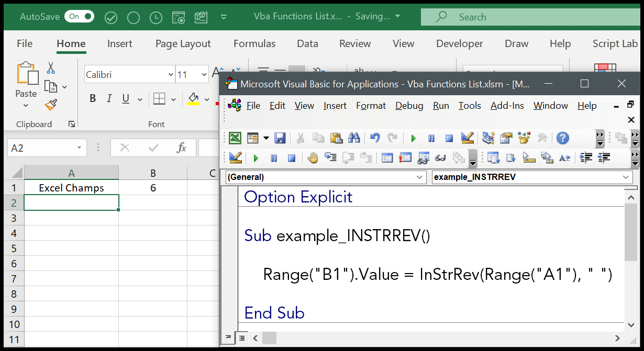The width and height of the screenshot is (644, 351).
Task: Click the yellow Fill Color bucket
Action: pyautogui.click(x=193, y=98)
